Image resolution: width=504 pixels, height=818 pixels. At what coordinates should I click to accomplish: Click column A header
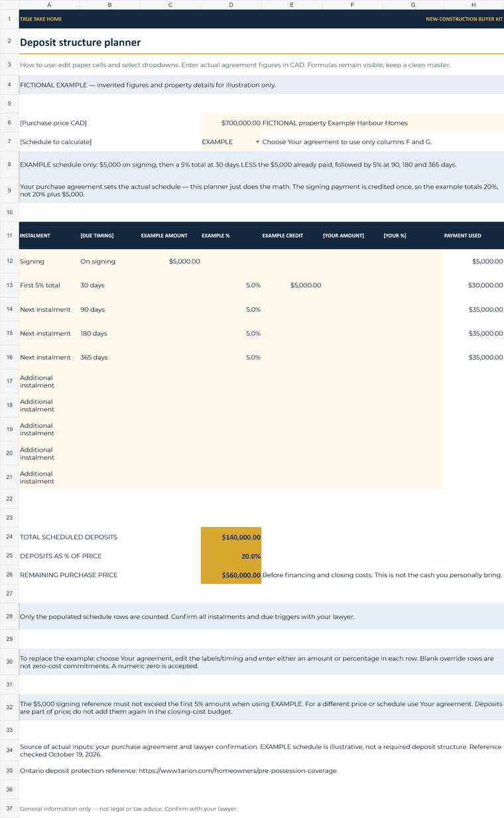49,5
